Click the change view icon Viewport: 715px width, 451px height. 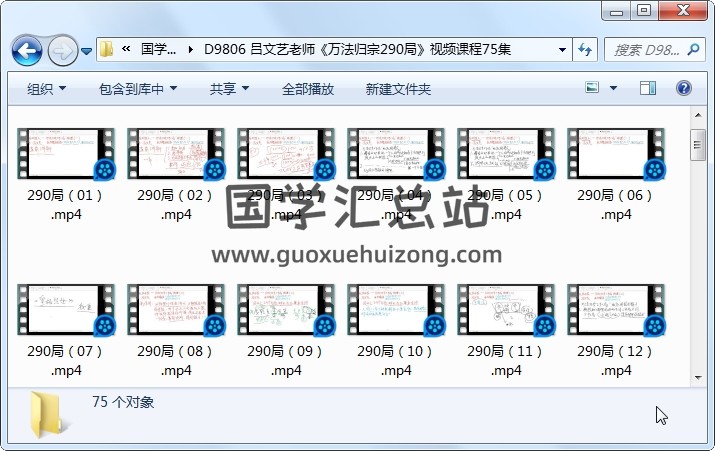click(x=592, y=87)
